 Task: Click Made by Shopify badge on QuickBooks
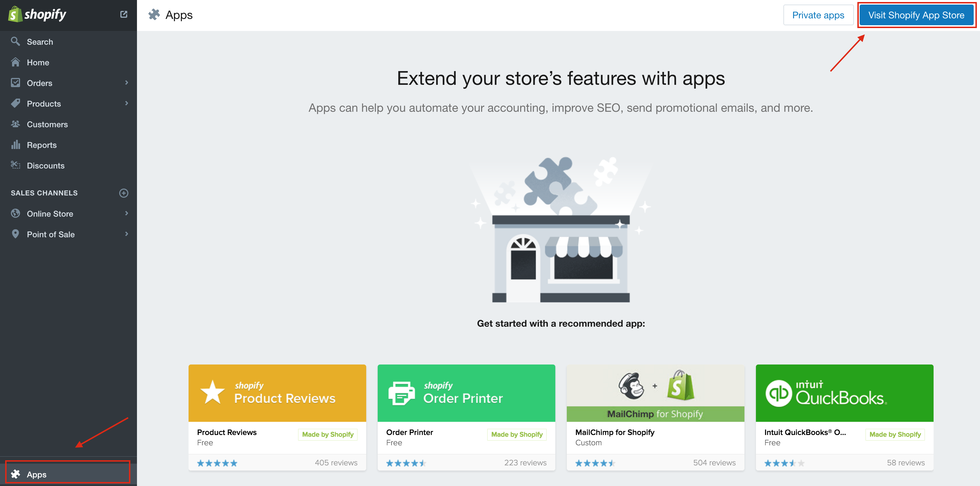click(895, 434)
